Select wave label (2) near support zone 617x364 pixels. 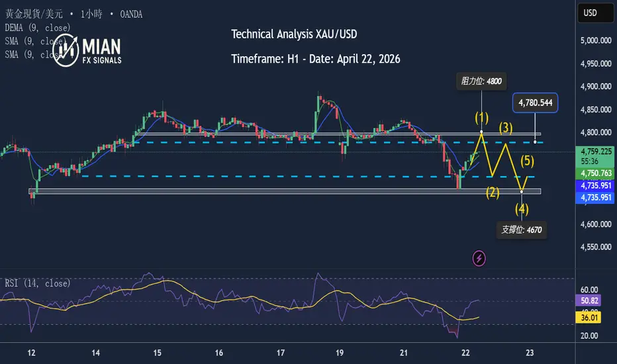click(493, 193)
